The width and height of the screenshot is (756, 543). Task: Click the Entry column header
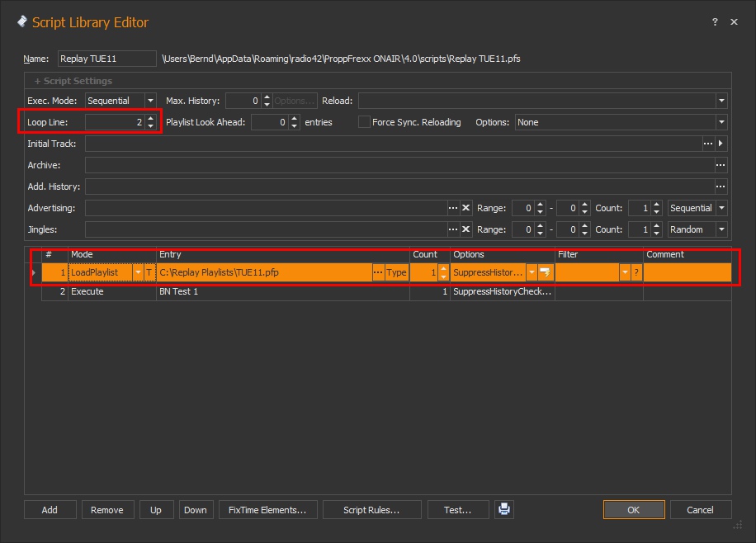click(x=283, y=254)
